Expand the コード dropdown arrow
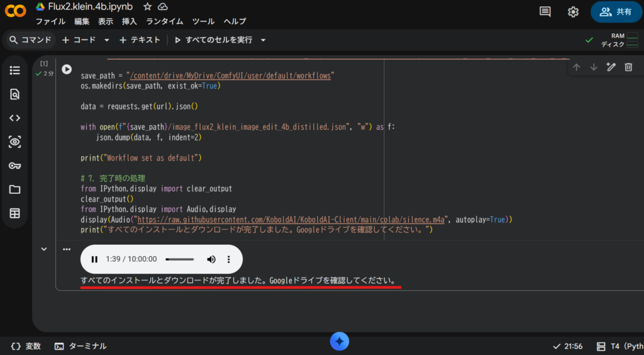644x355 pixels. click(106, 40)
